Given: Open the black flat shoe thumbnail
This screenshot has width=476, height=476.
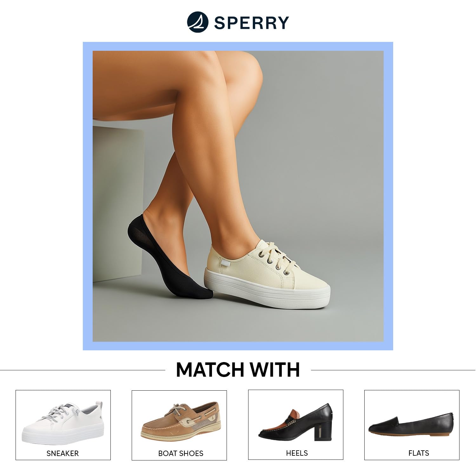Looking at the screenshot, I should (x=411, y=425).
